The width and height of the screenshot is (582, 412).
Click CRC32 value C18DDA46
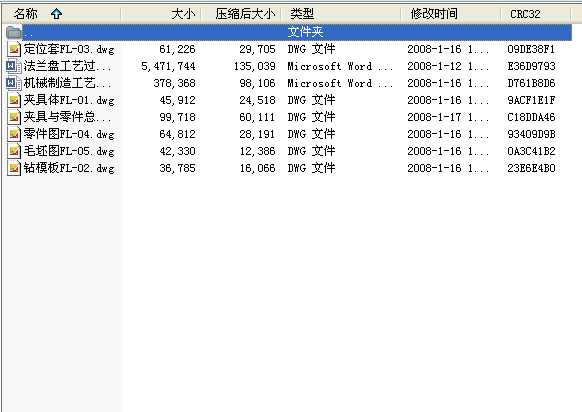[531, 117]
